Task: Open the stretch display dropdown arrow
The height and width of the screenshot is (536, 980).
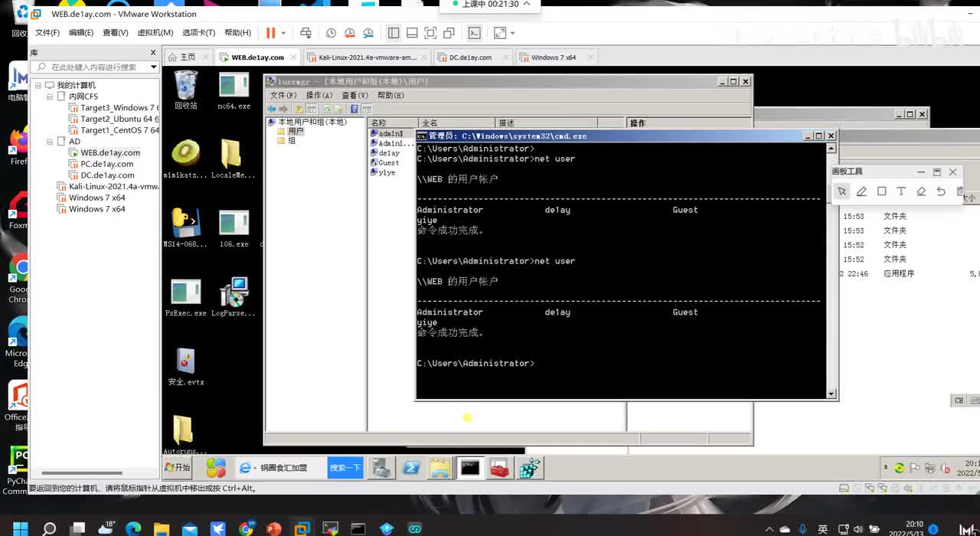Action: pyautogui.click(x=512, y=33)
